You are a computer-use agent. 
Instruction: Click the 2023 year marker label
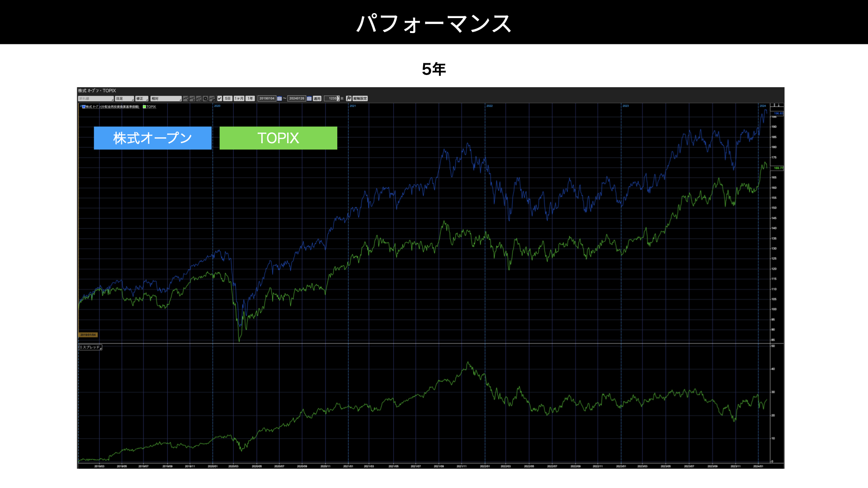(x=626, y=106)
